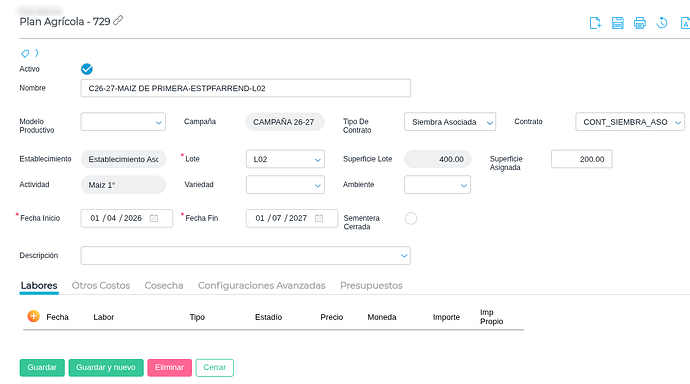Screen dimensions: 690x384
Task: Open the Modelo Productivo dropdown
Action: 123,122
